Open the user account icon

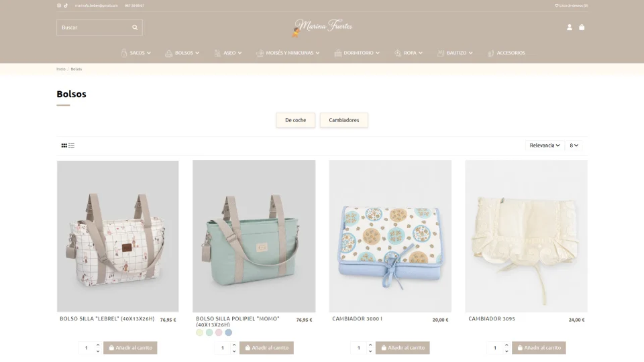tap(570, 27)
